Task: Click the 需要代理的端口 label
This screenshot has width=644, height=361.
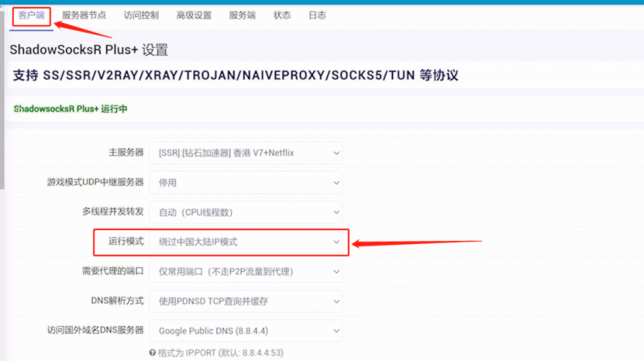Action: click(x=113, y=270)
